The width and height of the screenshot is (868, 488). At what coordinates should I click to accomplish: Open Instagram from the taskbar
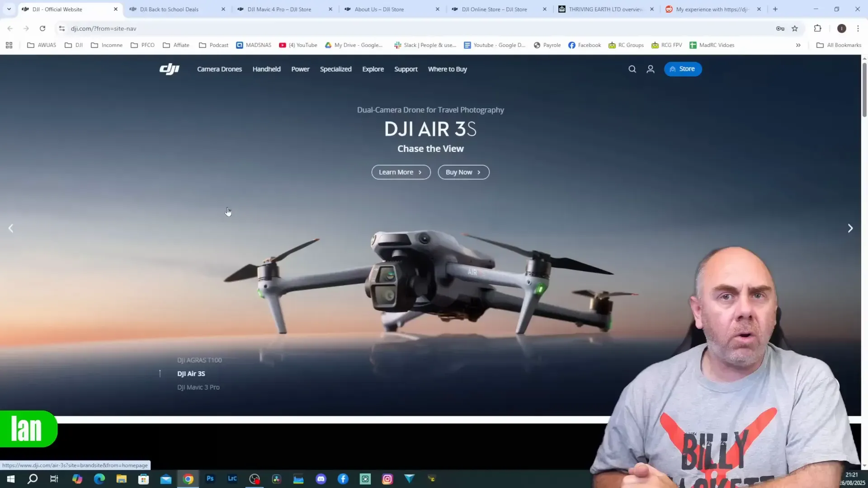click(387, 479)
